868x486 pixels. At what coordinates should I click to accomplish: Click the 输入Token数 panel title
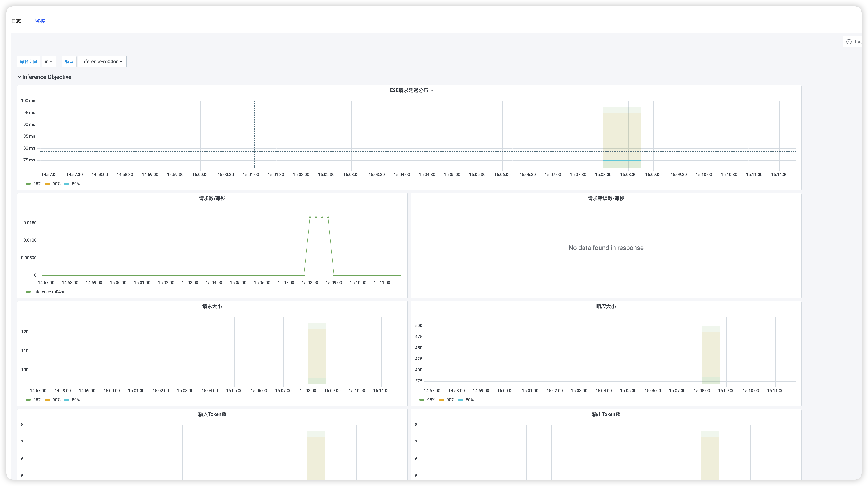click(x=212, y=414)
